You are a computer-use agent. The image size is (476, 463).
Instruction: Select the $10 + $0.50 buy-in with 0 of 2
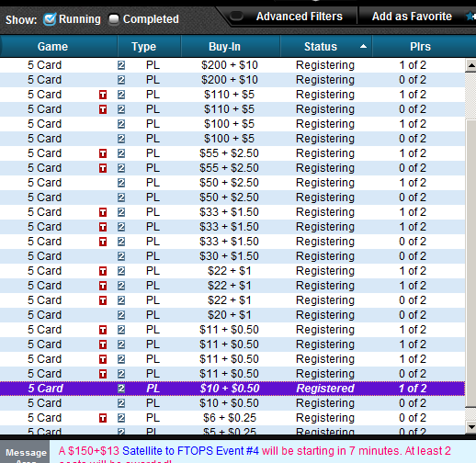pos(230,403)
